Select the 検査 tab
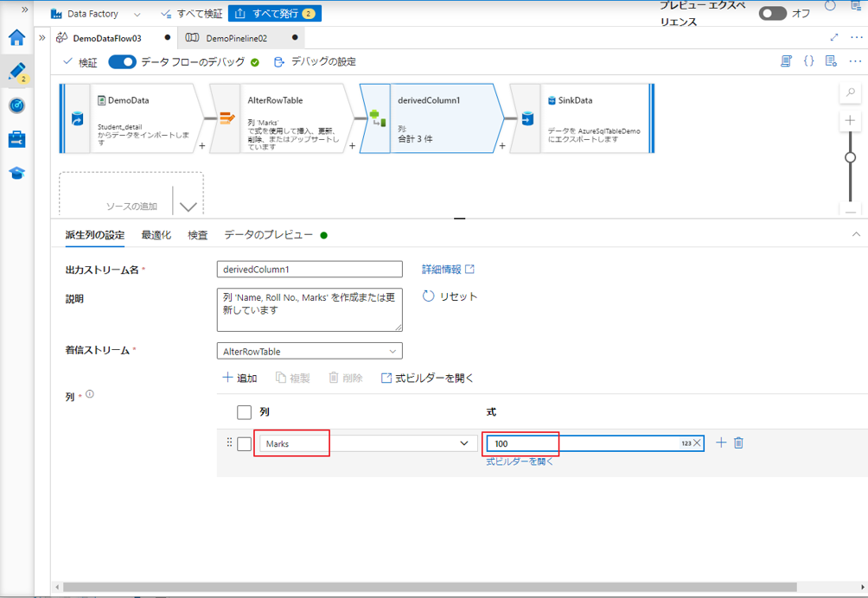The height and width of the screenshot is (598, 868). tap(198, 235)
